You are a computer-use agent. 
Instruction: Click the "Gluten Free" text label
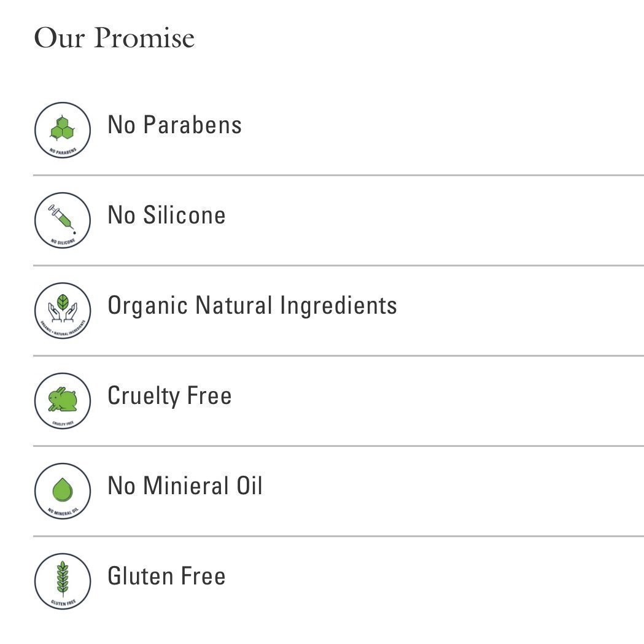click(x=166, y=576)
